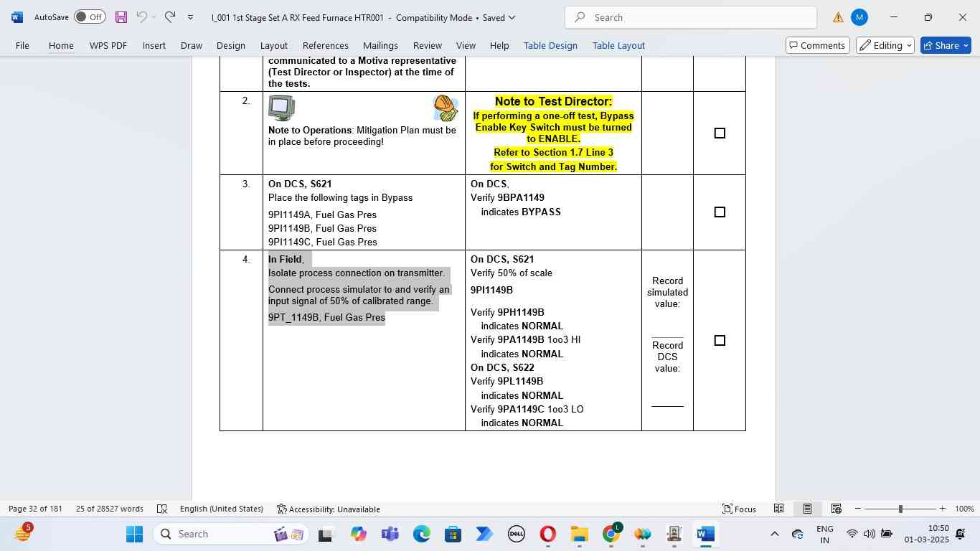Select the Print Layout view icon
This screenshot has width=980, height=551.
(807, 509)
